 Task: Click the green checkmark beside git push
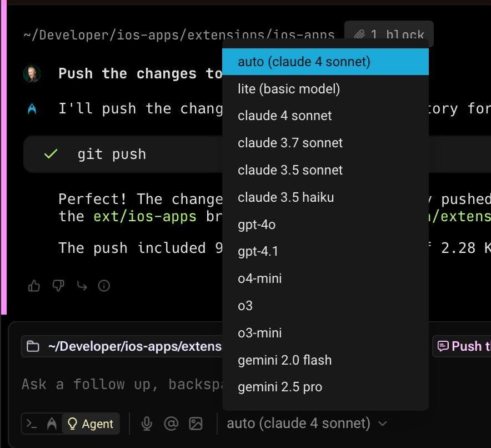coord(51,154)
